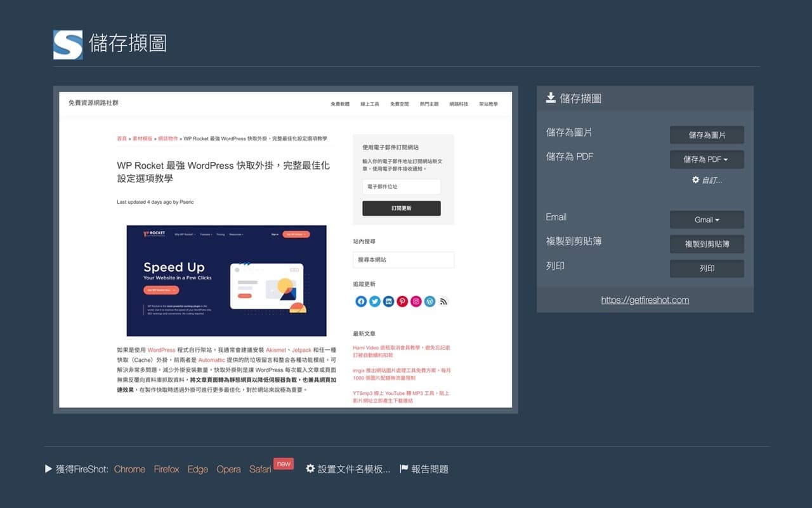Click the 電子郵件位址 input field
Image resolution: width=812 pixels, height=508 pixels.
point(401,186)
